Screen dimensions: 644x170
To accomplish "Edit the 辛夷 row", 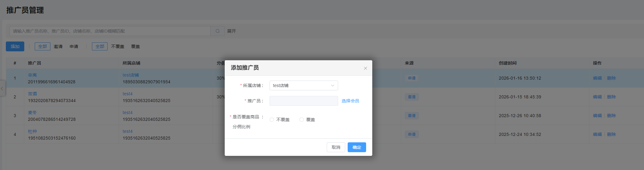I will tap(597, 78).
